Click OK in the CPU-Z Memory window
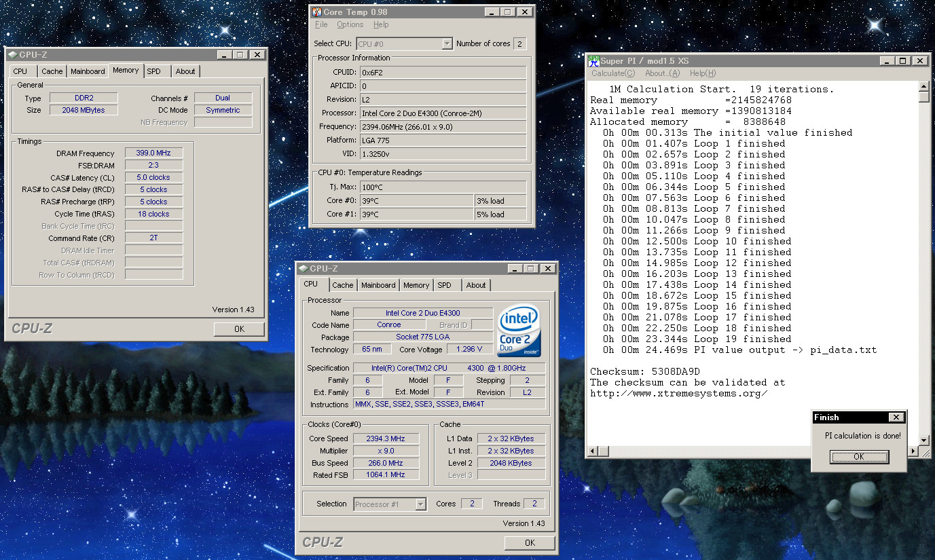 click(x=239, y=329)
